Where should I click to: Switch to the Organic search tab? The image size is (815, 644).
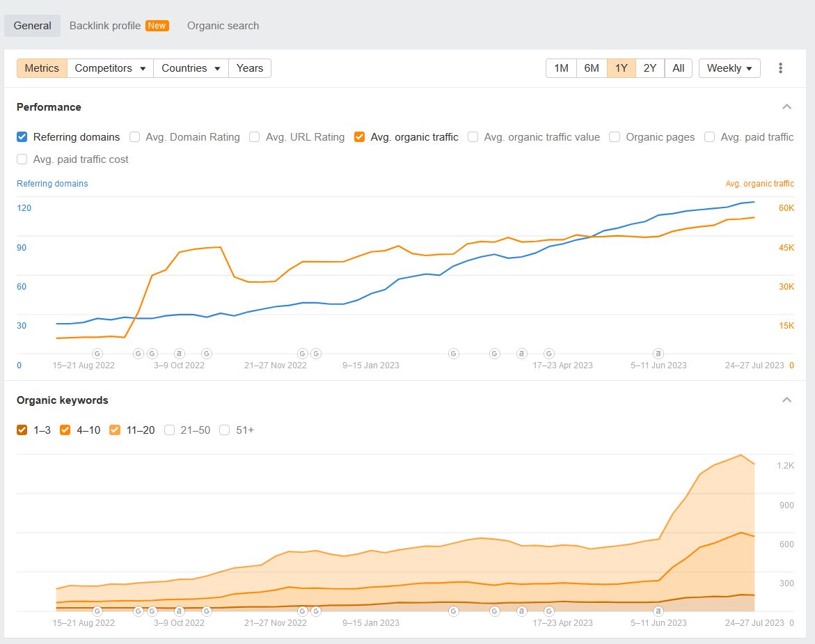tap(223, 25)
